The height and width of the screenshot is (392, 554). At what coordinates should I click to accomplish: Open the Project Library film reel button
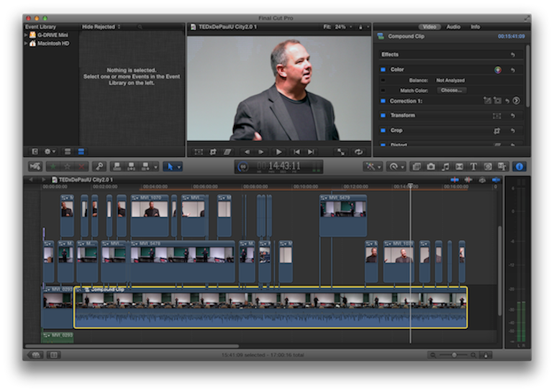[x=35, y=355]
